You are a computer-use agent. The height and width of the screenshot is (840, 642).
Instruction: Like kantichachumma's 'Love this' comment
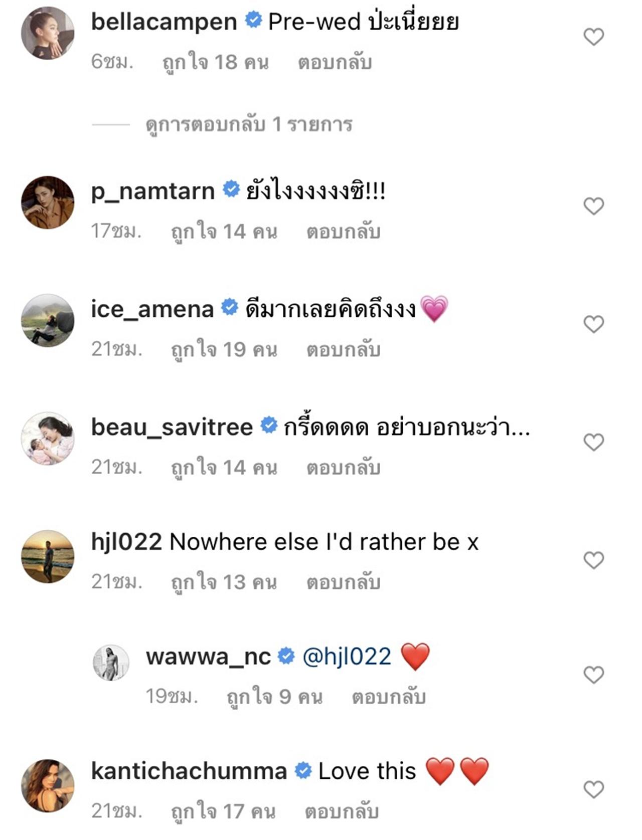(x=594, y=789)
